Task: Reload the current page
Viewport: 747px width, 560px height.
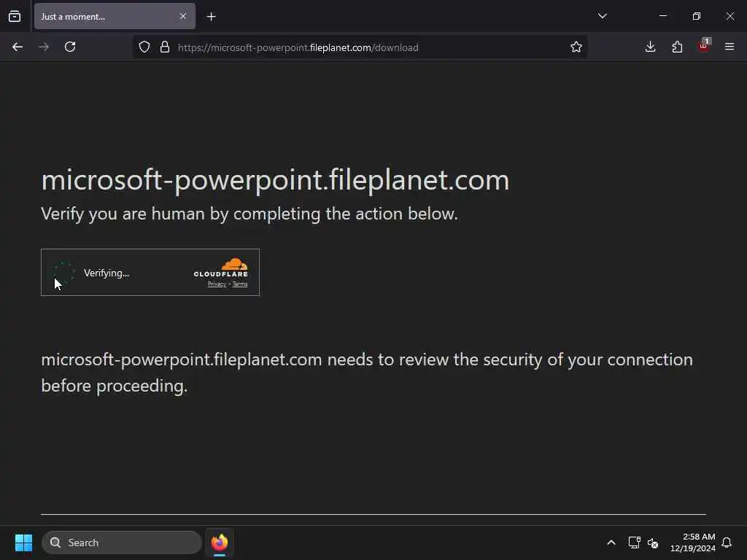Action: coord(70,47)
